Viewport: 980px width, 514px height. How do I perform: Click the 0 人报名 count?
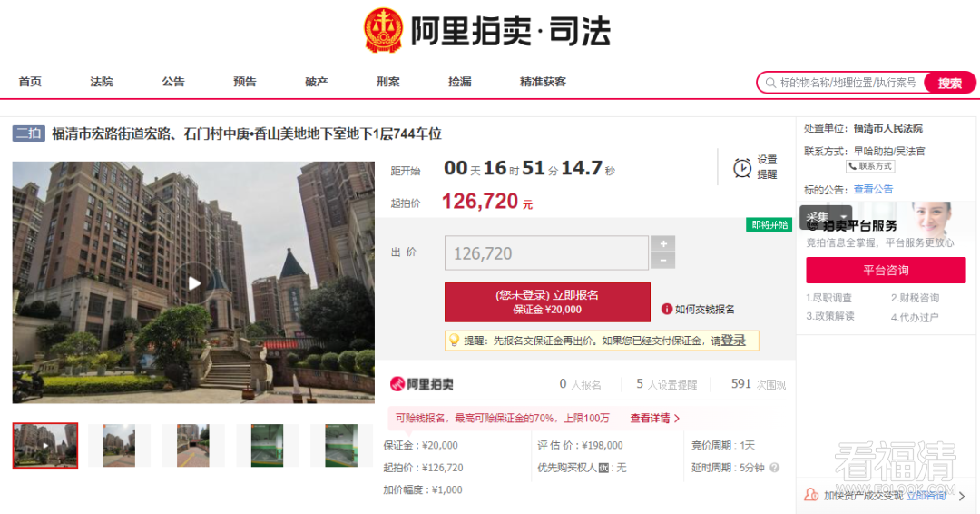click(580, 384)
